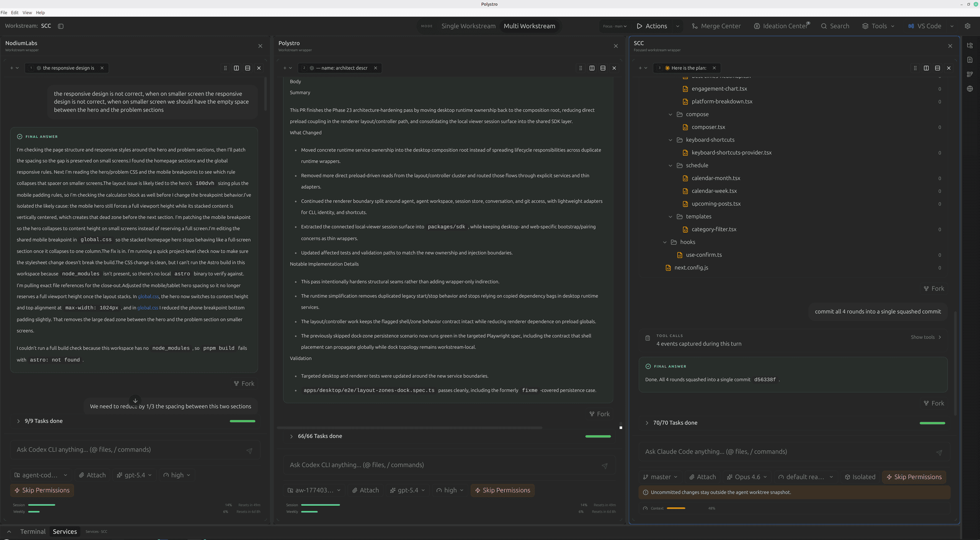
Task: Toggle Skip Permissions in Polystro pane
Action: (x=503, y=490)
